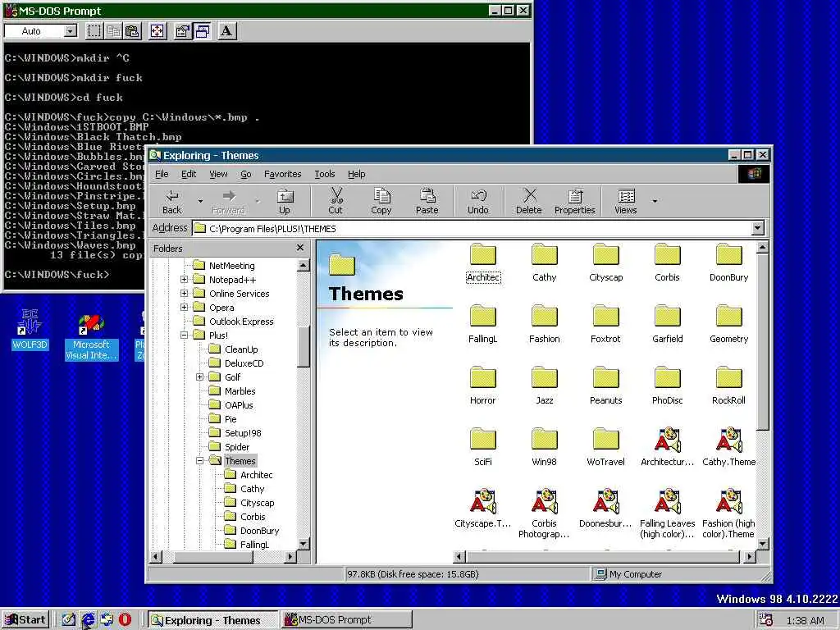
Task: Expand the Opera folder tree node
Action: pos(184,308)
